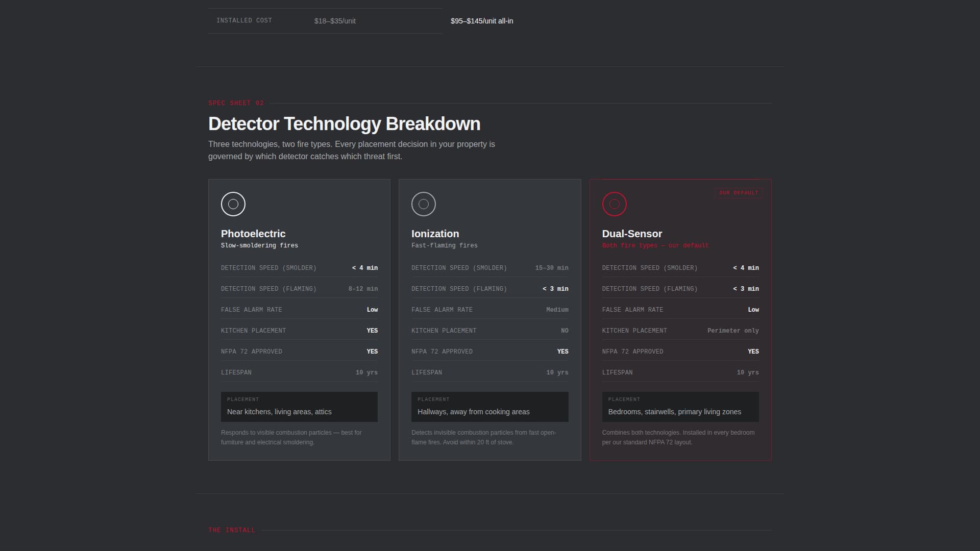Click Ionization kitchen placement NO value
Screen dimensions: 980x551
(564, 331)
